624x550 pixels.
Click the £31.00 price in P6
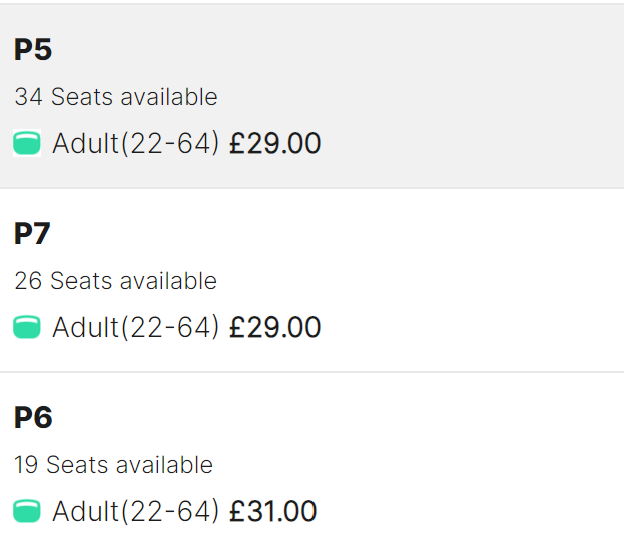(x=273, y=511)
